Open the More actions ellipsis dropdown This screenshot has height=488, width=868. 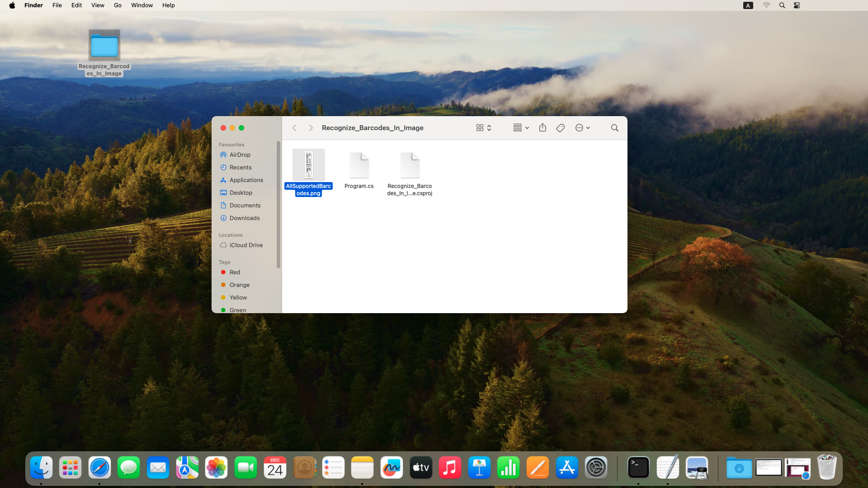[x=582, y=128]
